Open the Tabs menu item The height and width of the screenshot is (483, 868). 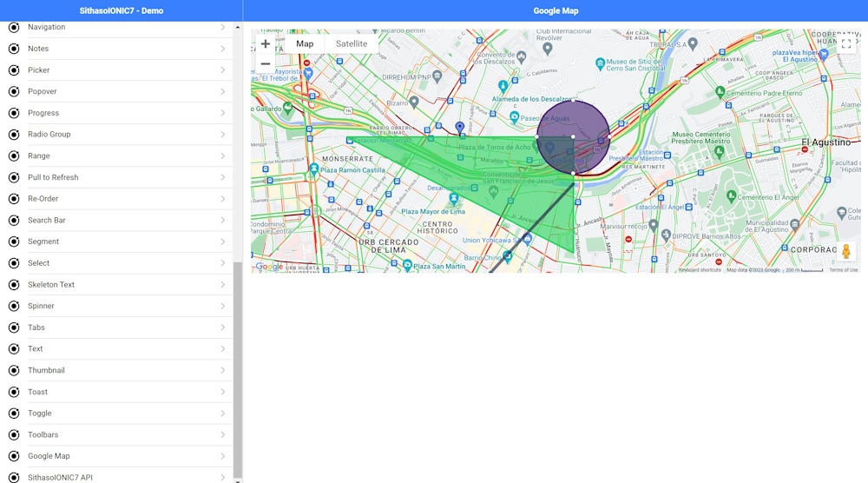click(x=116, y=328)
